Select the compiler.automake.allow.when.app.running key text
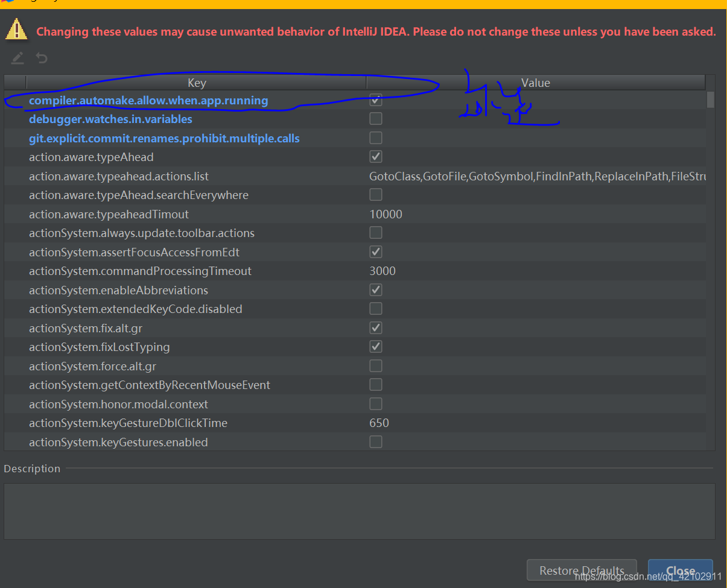The height and width of the screenshot is (588, 727). 148,100
